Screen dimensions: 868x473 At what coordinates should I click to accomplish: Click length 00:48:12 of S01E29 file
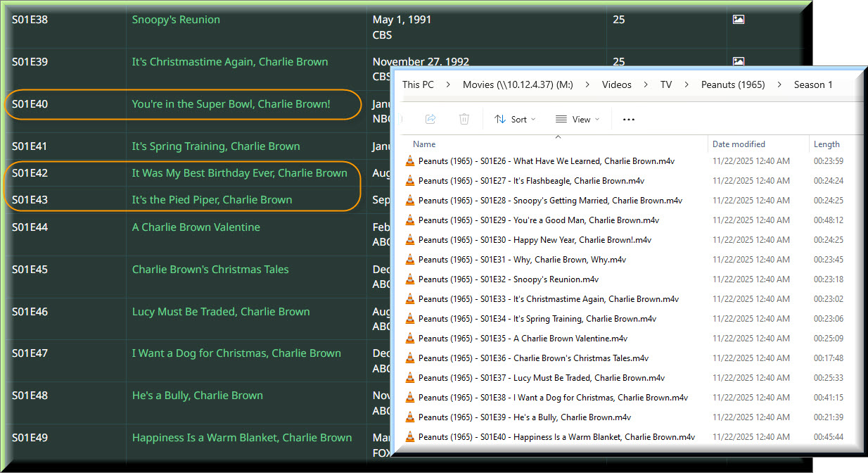pos(829,220)
